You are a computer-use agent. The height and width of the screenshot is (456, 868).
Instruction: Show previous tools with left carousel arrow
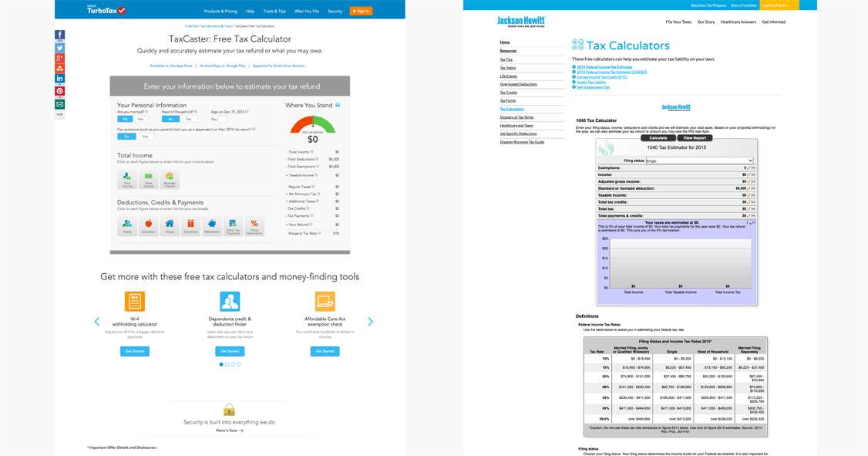[x=97, y=322]
